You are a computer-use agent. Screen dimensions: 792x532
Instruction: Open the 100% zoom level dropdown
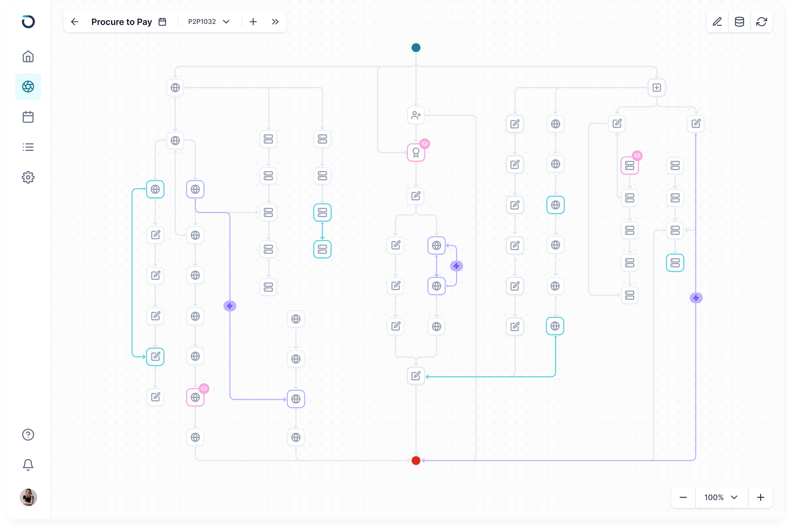pyautogui.click(x=722, y=497)
